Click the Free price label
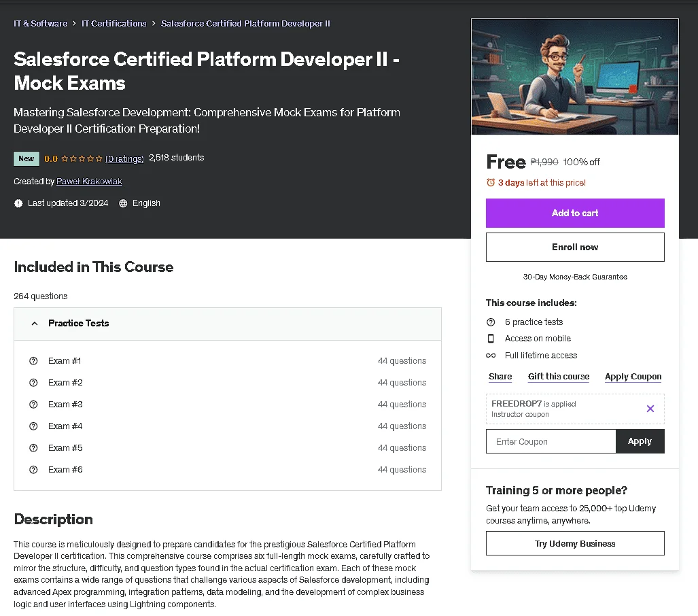 click(x=506, y=162)
